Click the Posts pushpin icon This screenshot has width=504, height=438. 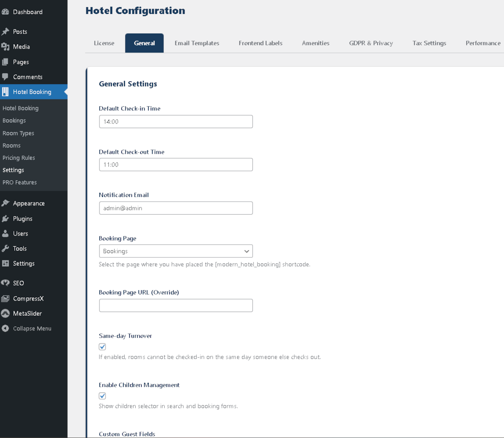[x=6, y=31]
